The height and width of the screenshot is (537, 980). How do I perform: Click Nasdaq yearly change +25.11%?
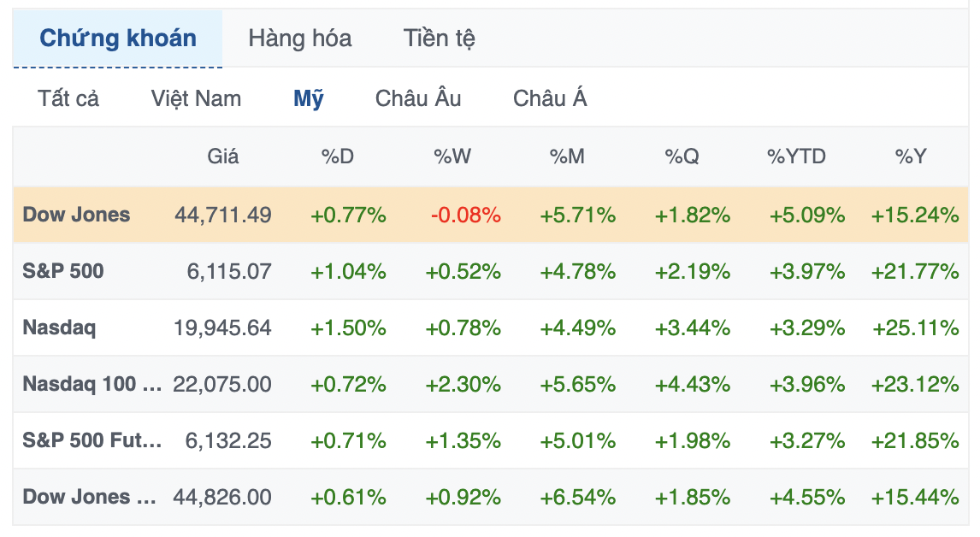(x=915, y=328)
